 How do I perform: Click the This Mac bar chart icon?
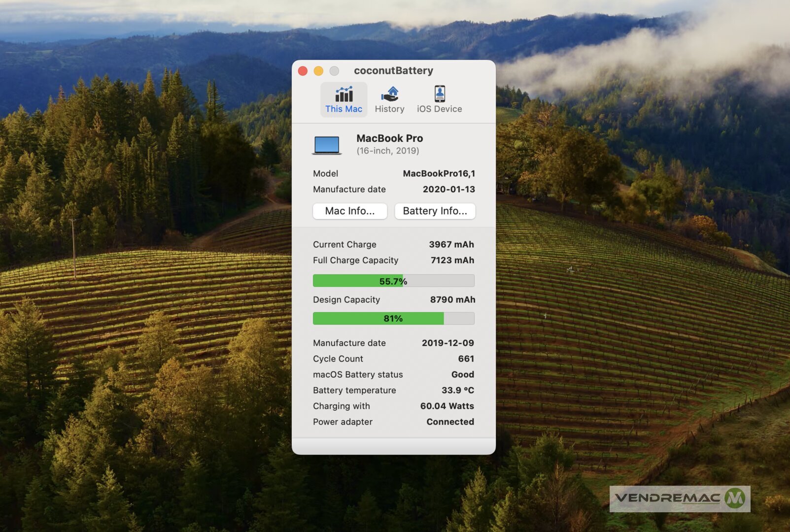pyautogui.click(x=343, y=94)
